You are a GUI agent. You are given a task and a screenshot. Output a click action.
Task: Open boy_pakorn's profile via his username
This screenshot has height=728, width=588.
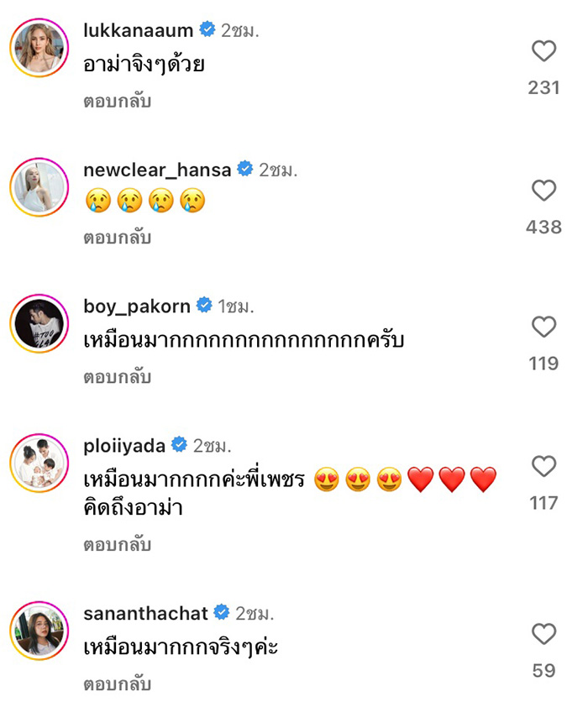point(136,306)
